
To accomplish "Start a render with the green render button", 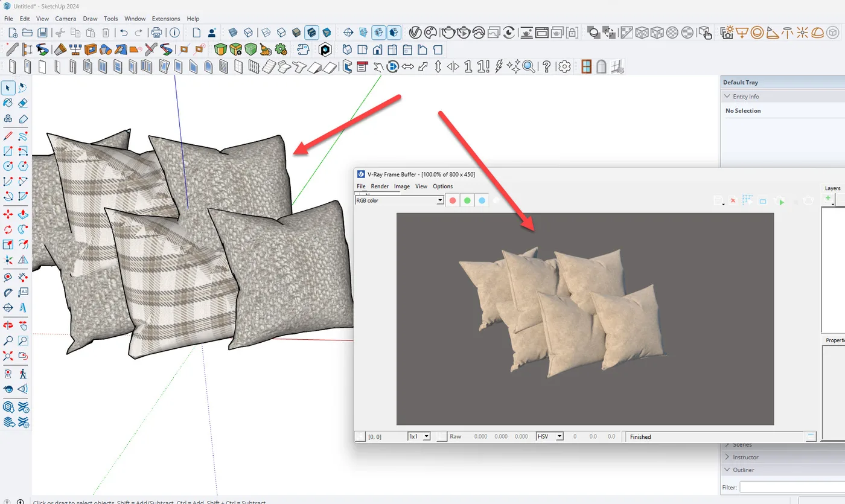I will point(780,200).
